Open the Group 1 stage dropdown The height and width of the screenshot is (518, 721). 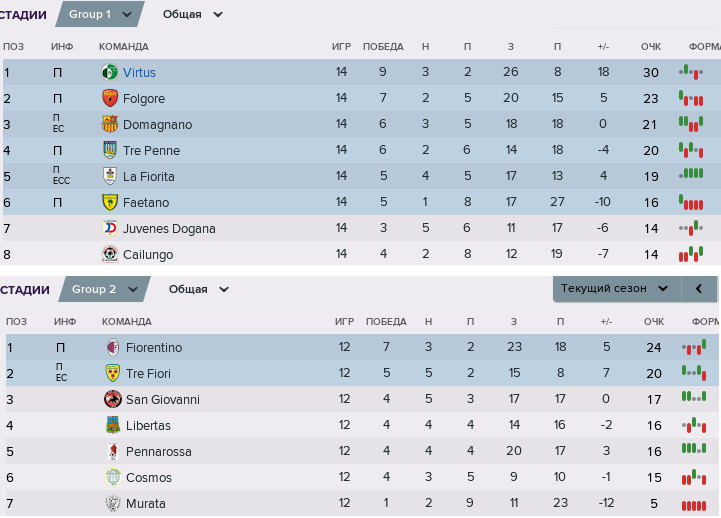pyautogui.click(x=100, y=14)
